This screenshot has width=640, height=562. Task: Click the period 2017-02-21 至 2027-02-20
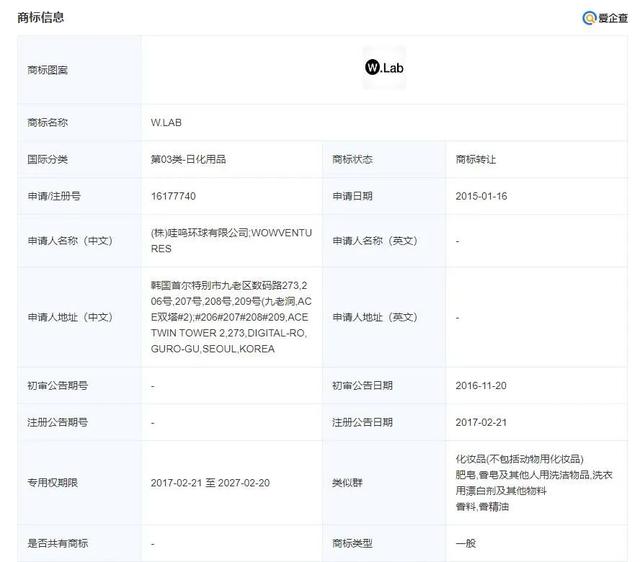(210, 483)
